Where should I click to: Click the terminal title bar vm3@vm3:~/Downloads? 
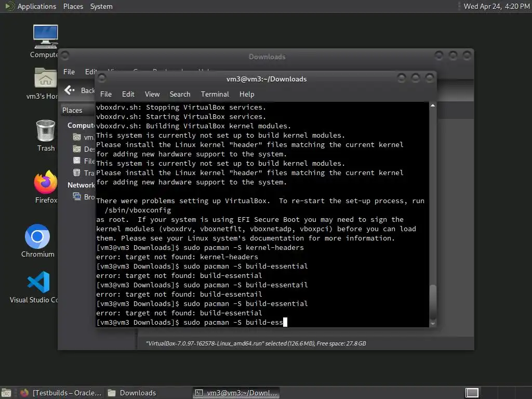coord(267,79)
